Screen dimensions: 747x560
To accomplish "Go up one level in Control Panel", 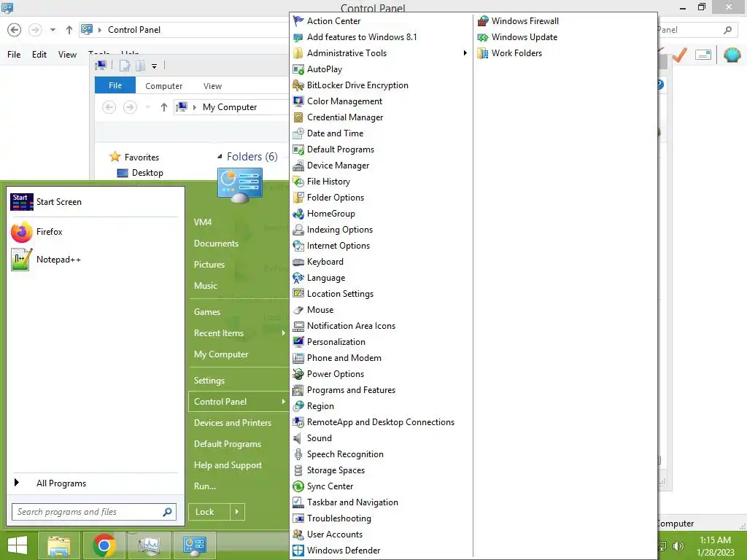I will 69,29.
